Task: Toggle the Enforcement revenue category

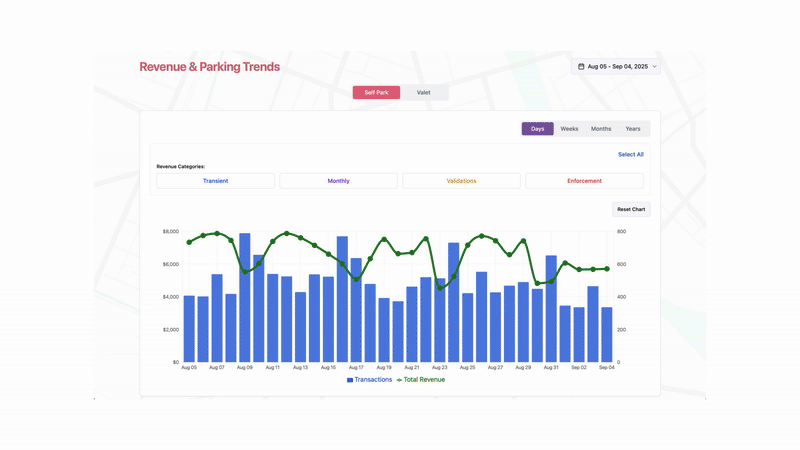Action: point(584,181)
